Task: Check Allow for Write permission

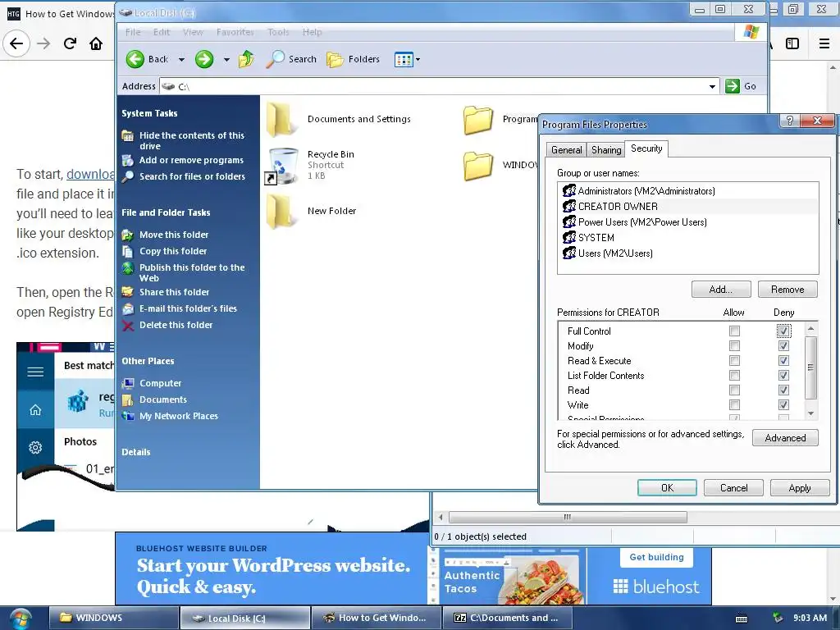Action: (x=734, y=405)
